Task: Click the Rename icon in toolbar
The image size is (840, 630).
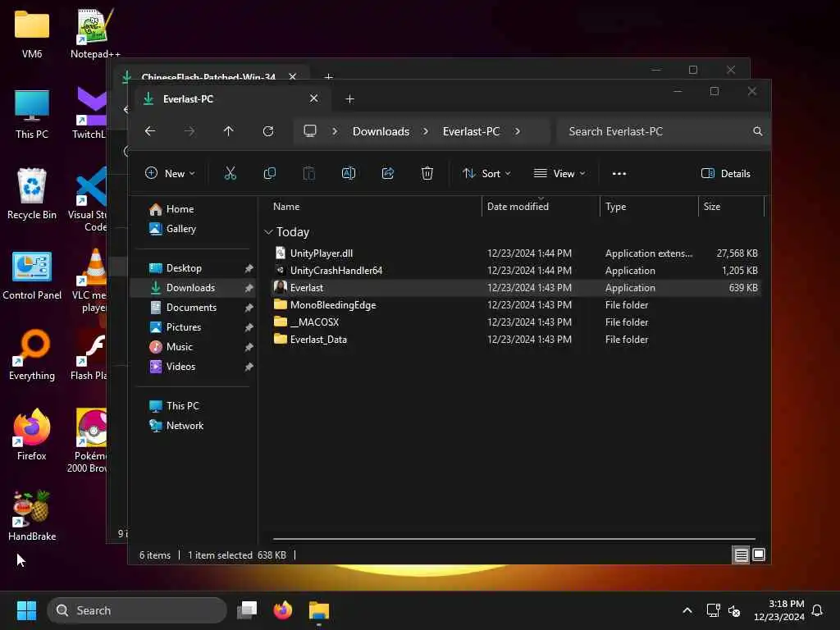Action: (x=348, y=173)
